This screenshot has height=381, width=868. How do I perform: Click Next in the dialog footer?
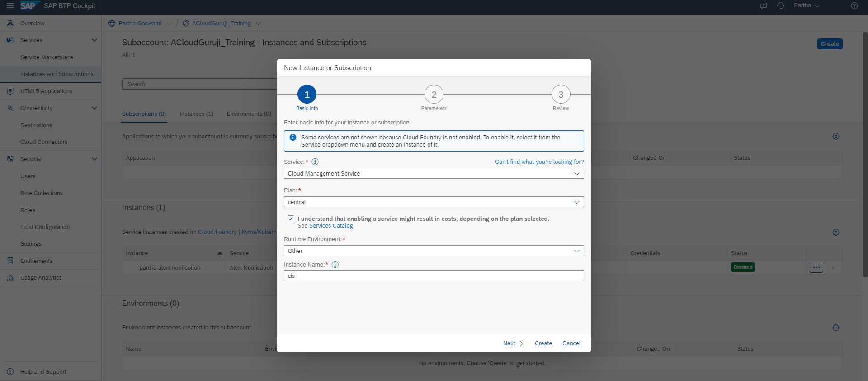click(x=513, y=343)
